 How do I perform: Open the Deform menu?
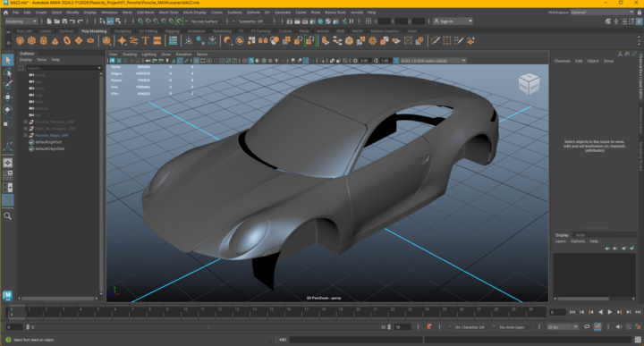pyautogui.click(x=253, y=13)
